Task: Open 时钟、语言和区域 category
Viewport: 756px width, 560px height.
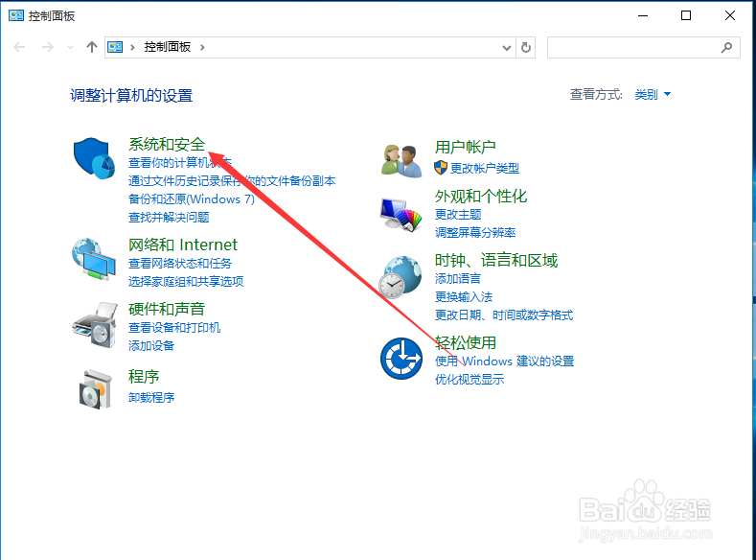Action: 496,261
